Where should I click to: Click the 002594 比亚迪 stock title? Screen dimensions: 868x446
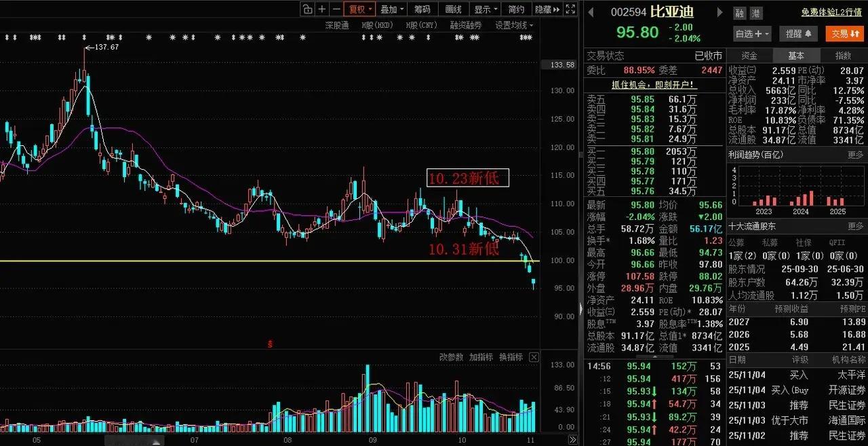pos(653,12)
